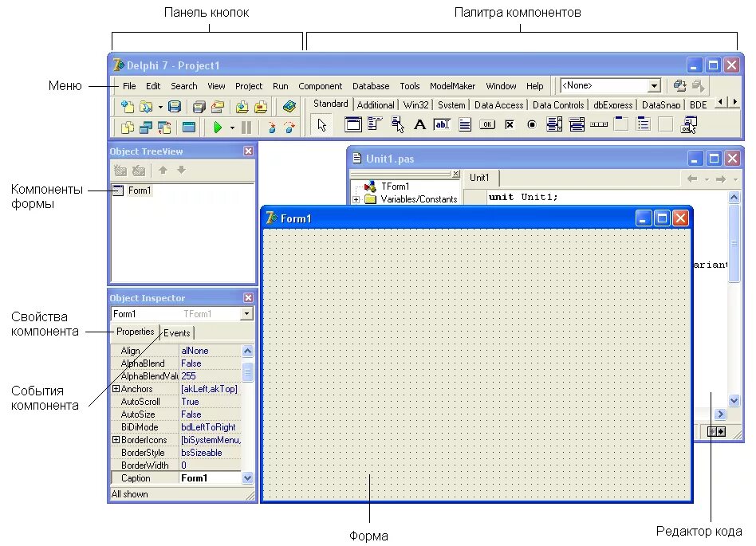Select the ActionList component in palette
Viewport: 756px width, 546px height.
pos(688,125)
